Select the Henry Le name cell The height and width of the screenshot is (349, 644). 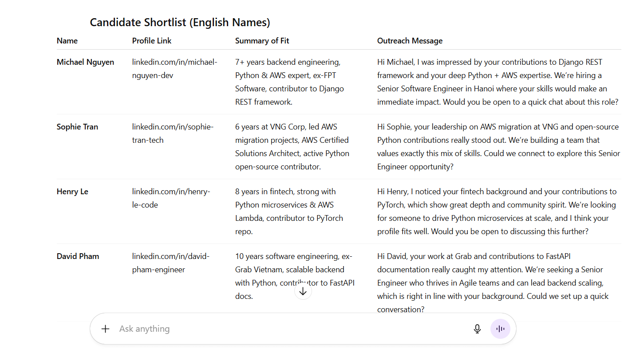pos(72,192)
